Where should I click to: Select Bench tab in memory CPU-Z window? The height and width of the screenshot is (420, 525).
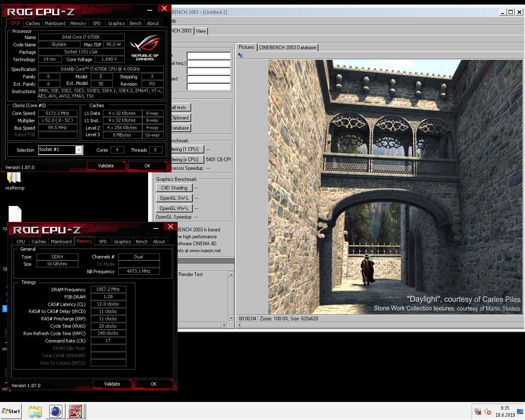click(x=142, y=242)
